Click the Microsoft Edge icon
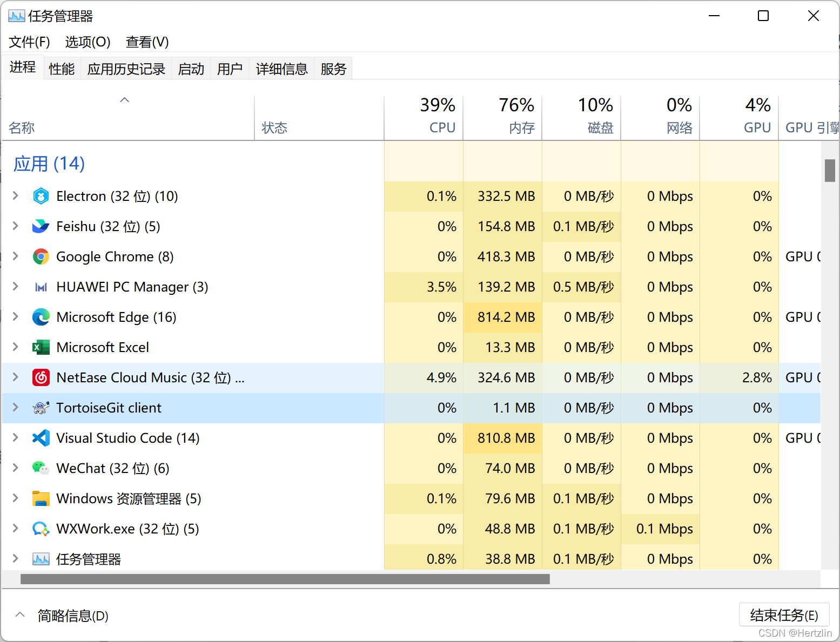 [x=41, y=317]
